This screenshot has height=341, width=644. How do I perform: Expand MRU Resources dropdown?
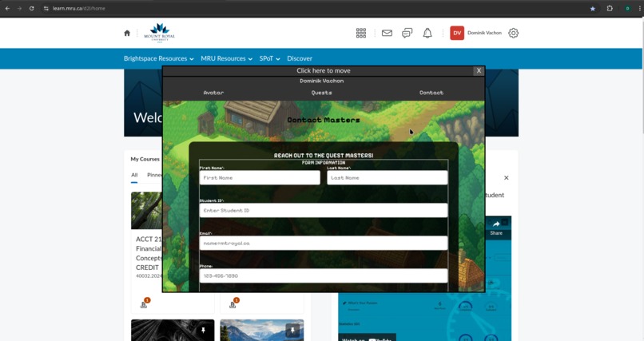226,58
